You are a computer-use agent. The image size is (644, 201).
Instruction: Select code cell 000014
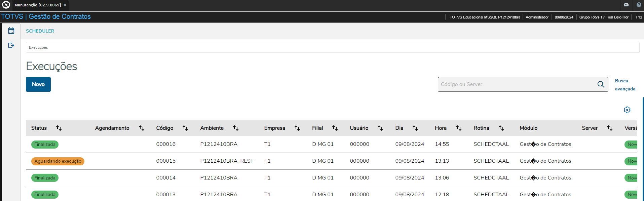[x=166, y=178]
